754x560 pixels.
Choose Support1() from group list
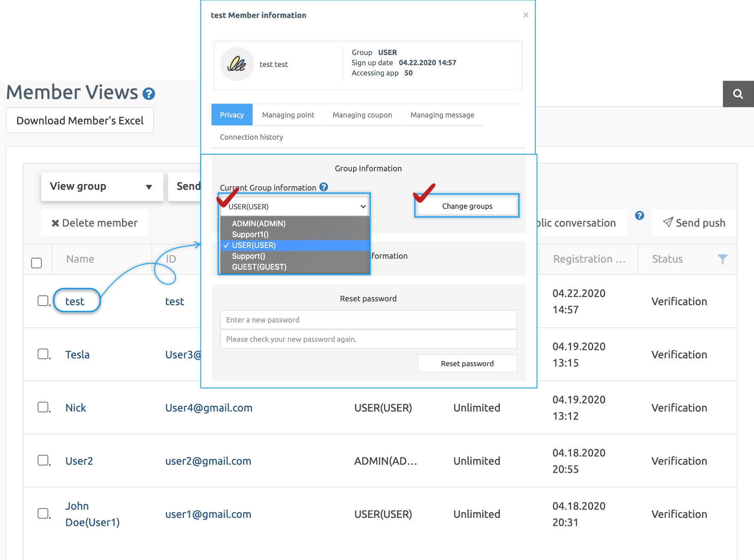tap(294, 234)
